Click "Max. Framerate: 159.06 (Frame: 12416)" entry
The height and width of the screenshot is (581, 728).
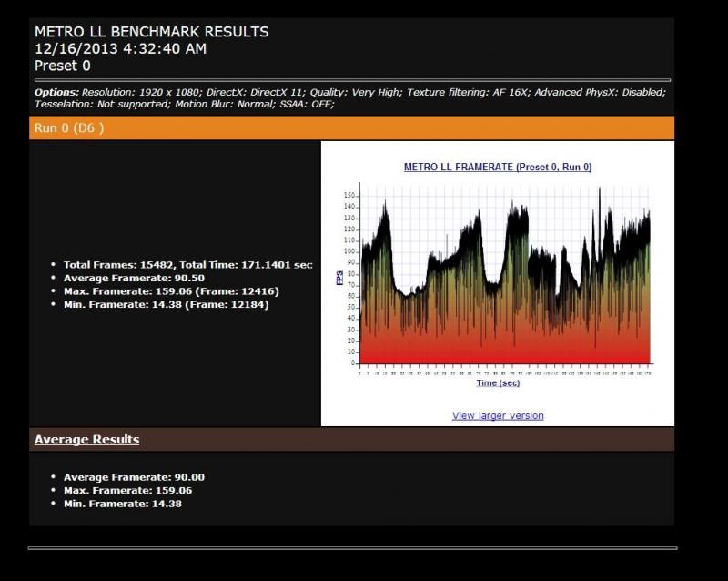(x=171, y=291)
